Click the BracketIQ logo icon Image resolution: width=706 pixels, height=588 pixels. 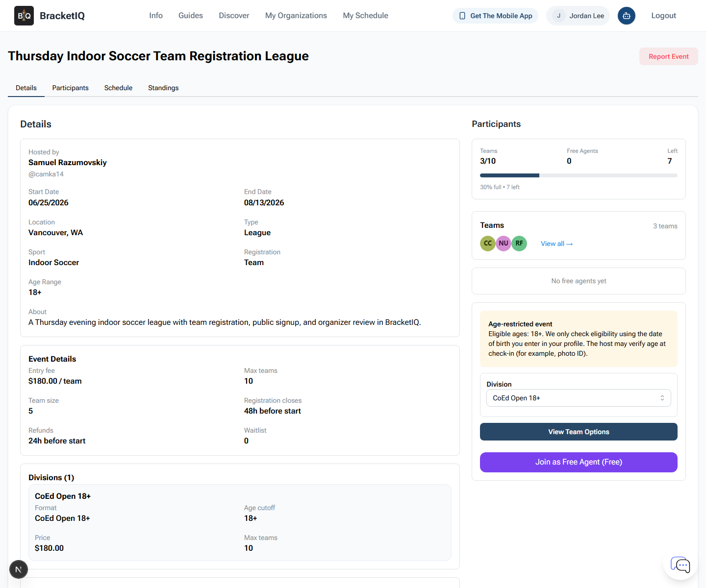tap(24, 16)
